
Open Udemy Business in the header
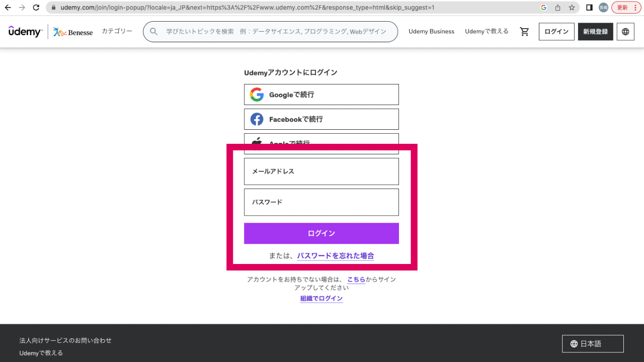(431, 32)
